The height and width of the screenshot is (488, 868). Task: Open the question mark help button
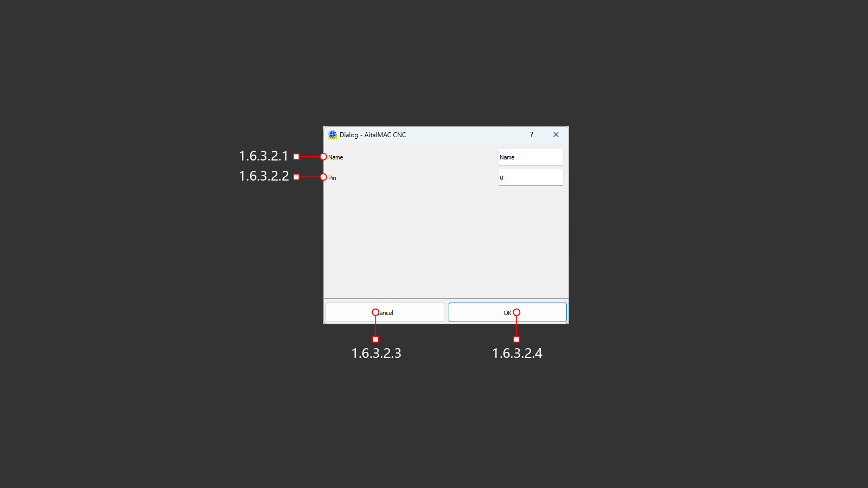pyautogui.click(x=532, y=134)
